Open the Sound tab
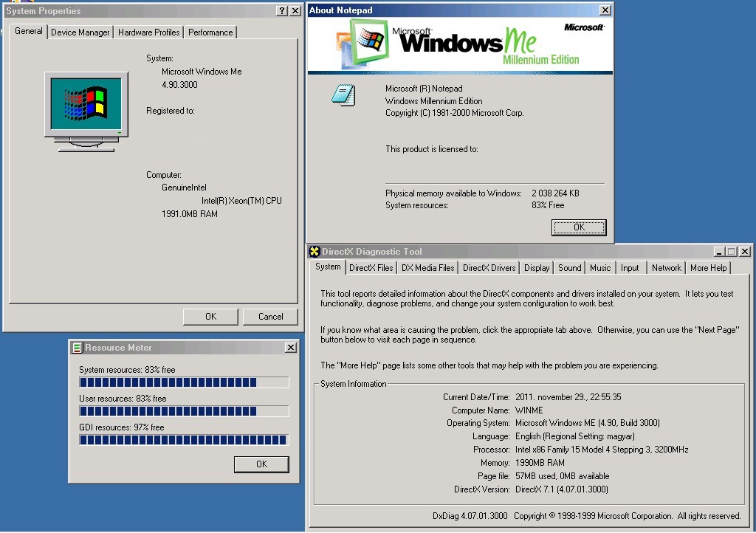Screen dimensions: 756x533 click(x=569, y=268)
